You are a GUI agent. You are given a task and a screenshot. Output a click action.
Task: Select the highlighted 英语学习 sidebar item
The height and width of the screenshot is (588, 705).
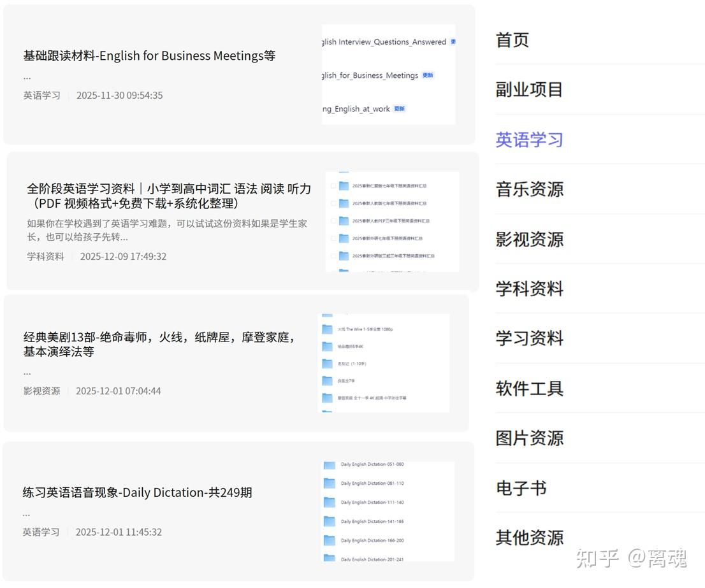click(x=529, y=140)
